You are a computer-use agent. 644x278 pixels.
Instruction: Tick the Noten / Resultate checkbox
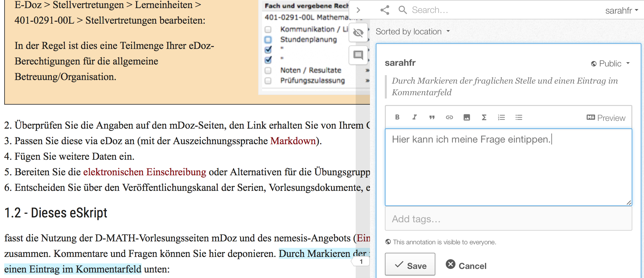[268, 70]
